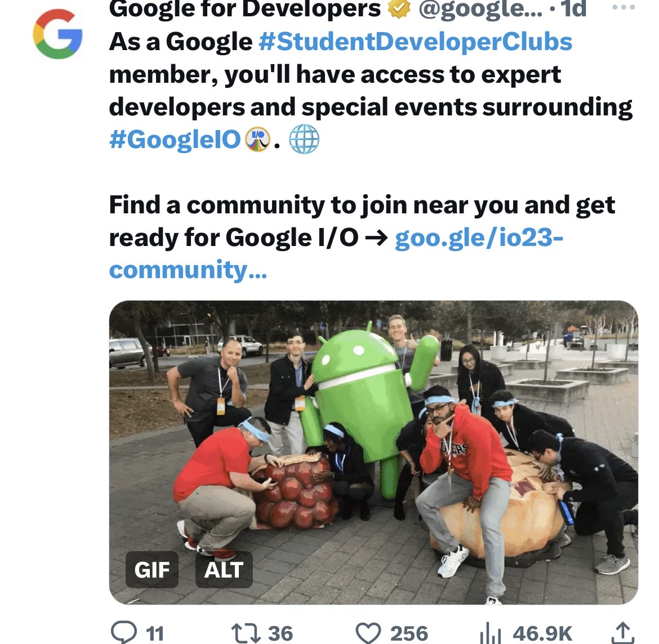Click the Google for Developers display name
Viewport: 659px width, 644px height.
point(244,8)
